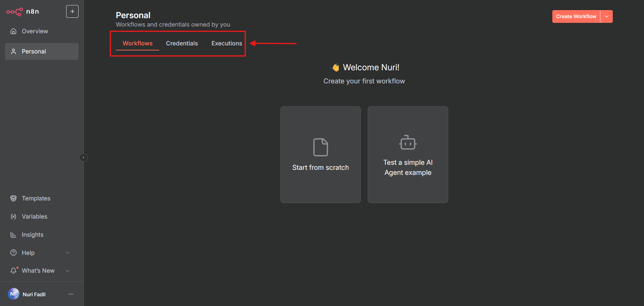Open Templates from the sidebar
The image size is (644, 306).
pos(42,198)
